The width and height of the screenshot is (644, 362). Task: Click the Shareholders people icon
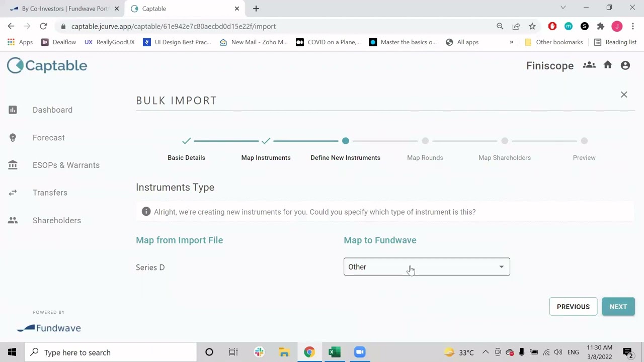click(x=13, y=220)
